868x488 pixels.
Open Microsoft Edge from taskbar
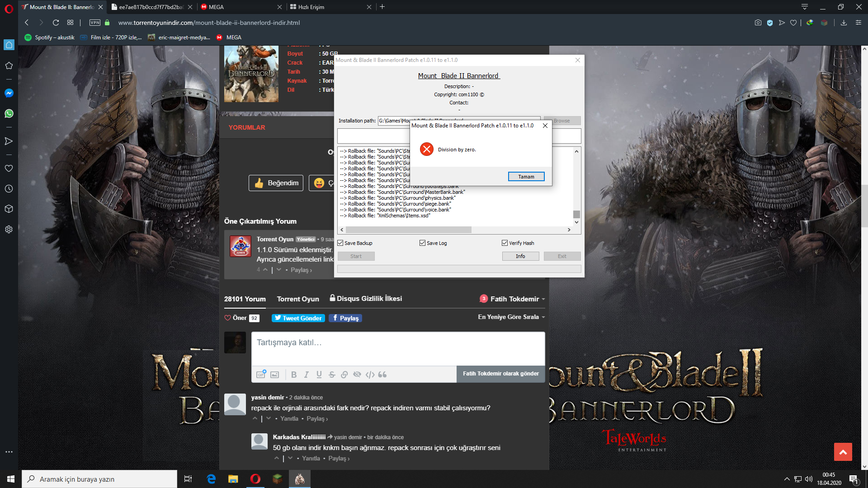click(211, 479)
